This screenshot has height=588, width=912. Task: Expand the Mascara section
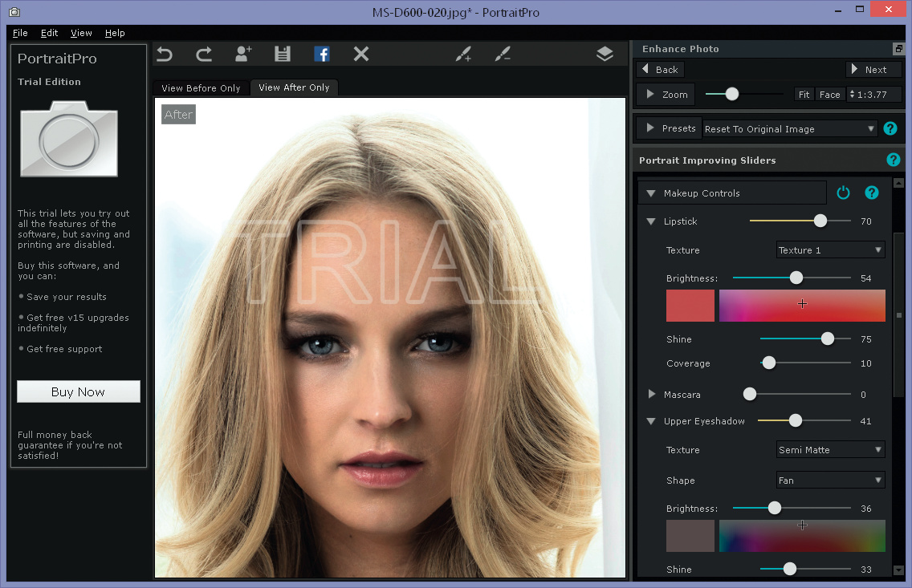[651, 395]
